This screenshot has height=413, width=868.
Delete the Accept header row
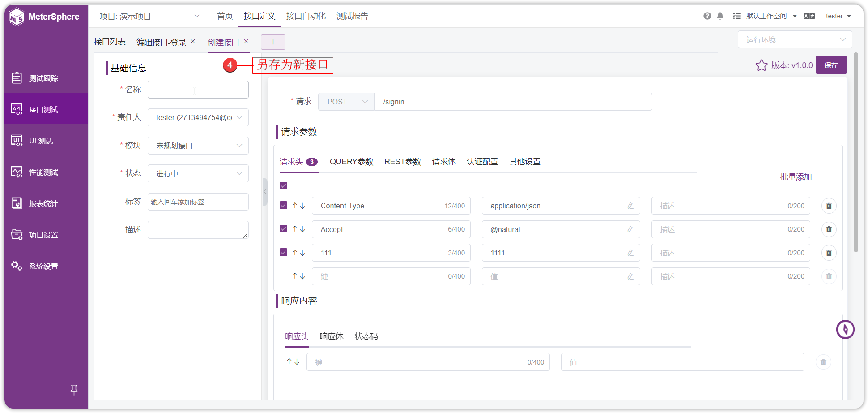point(829,229)
